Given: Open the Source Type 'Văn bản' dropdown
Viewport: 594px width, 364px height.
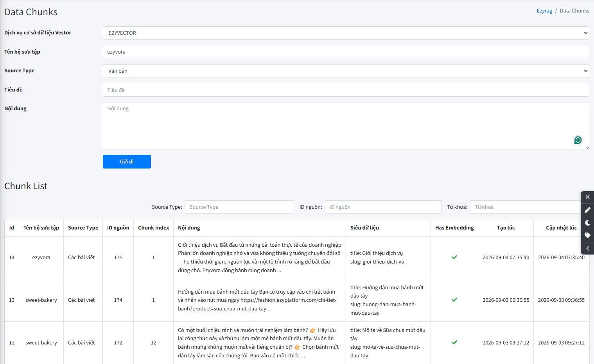Looking at the screenshot, I should [346, 71].
